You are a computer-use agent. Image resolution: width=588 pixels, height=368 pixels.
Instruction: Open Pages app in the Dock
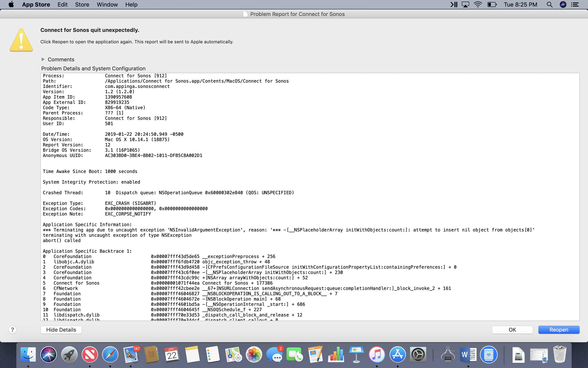(315, 354)
